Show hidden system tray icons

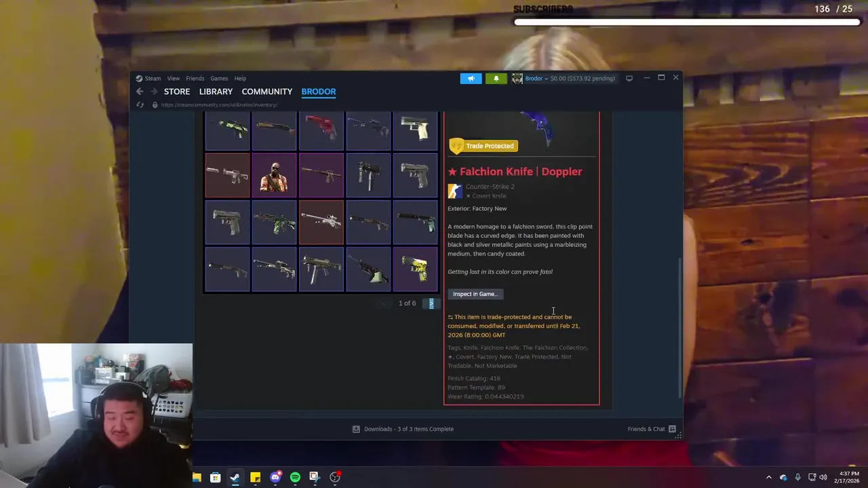[768, 477]
